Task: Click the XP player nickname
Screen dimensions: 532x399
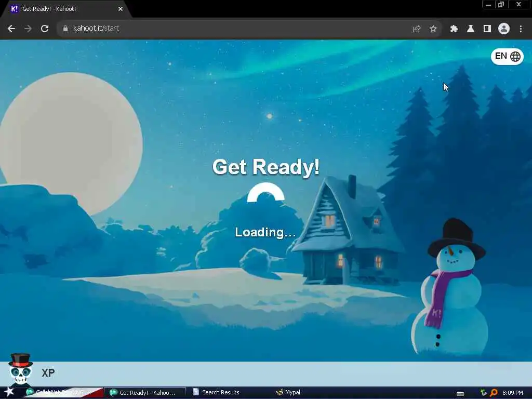Action: click(x=48, y=373)
